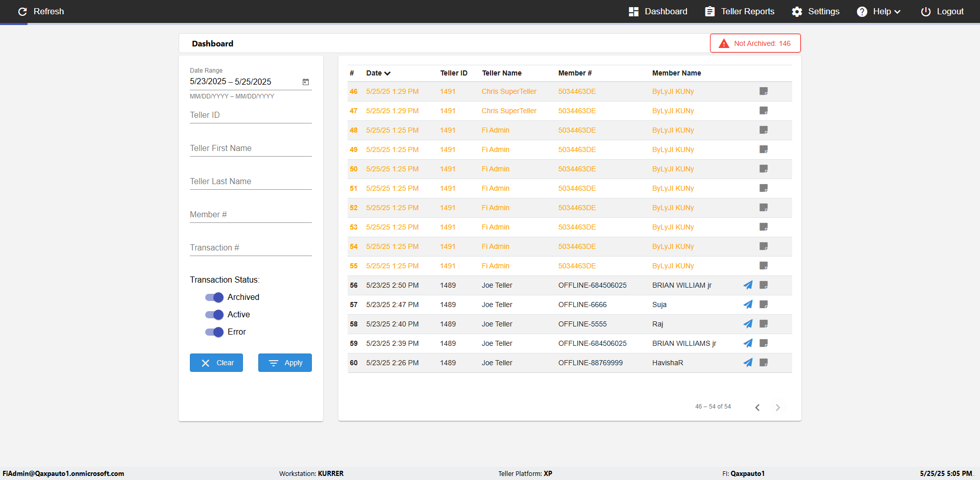Disable the Active status switch
This screenshot has width=980, height=480.
214,315
